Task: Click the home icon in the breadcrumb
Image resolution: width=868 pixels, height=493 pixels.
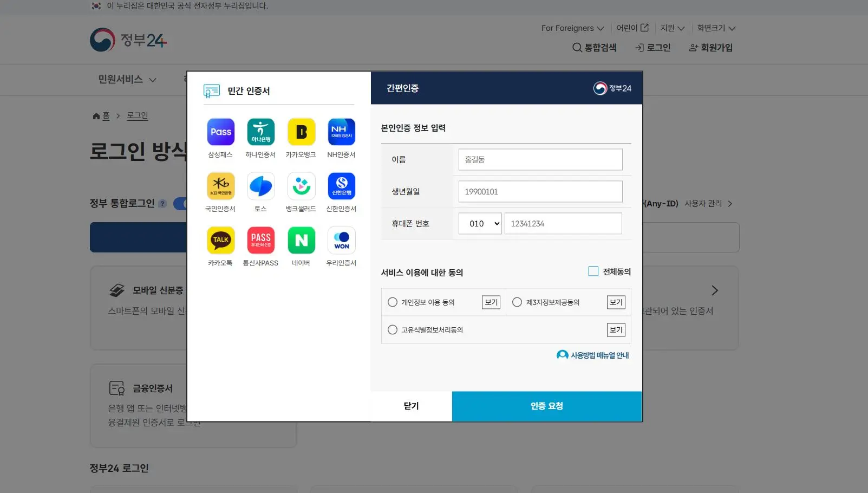Action: 96,116
